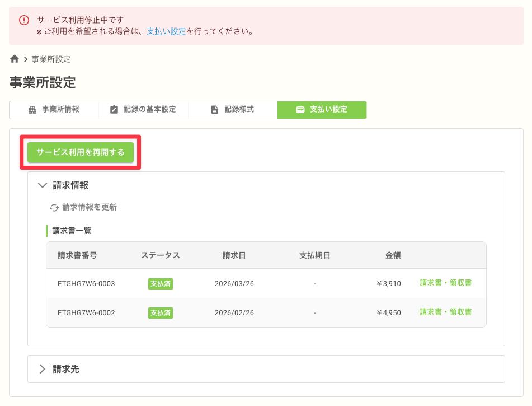
Task: Click 請求情報を更新 to refresh billing information
Action: pos(90,207)
